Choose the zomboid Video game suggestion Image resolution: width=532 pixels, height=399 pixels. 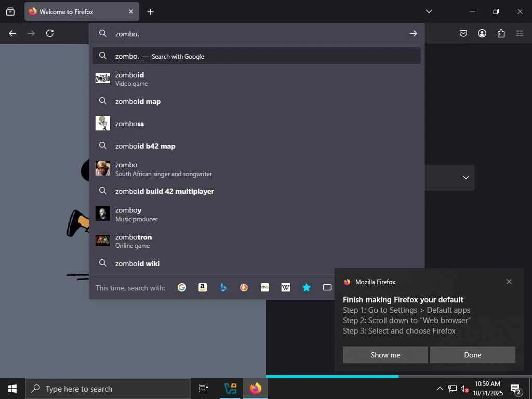point(257,79)
